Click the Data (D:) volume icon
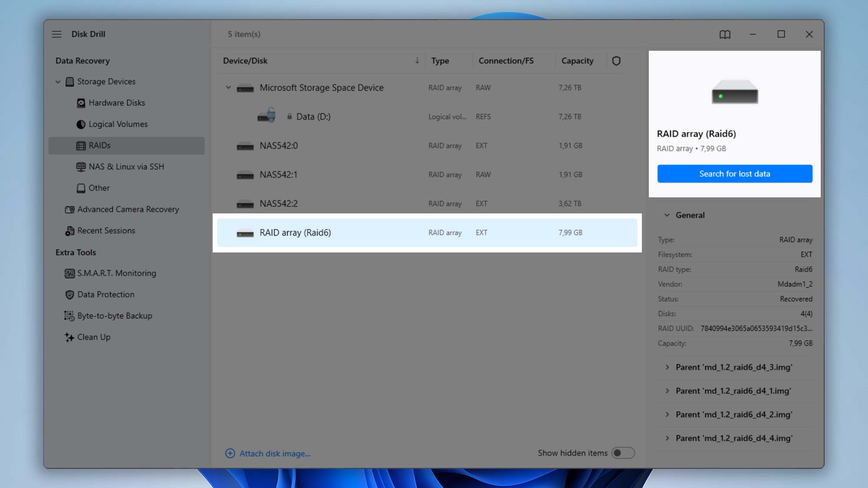868x488 pixels. pyautogui.click(x=266, y=116)
